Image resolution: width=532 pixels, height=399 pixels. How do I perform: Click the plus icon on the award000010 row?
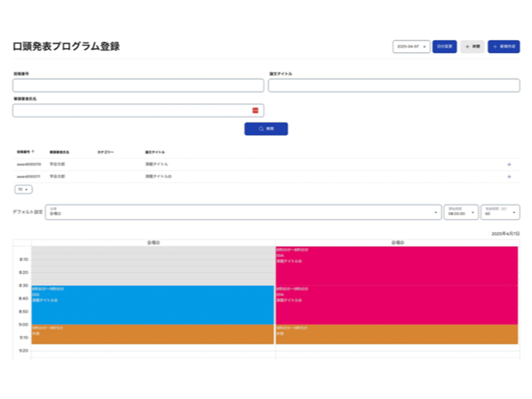coord(509,164)
